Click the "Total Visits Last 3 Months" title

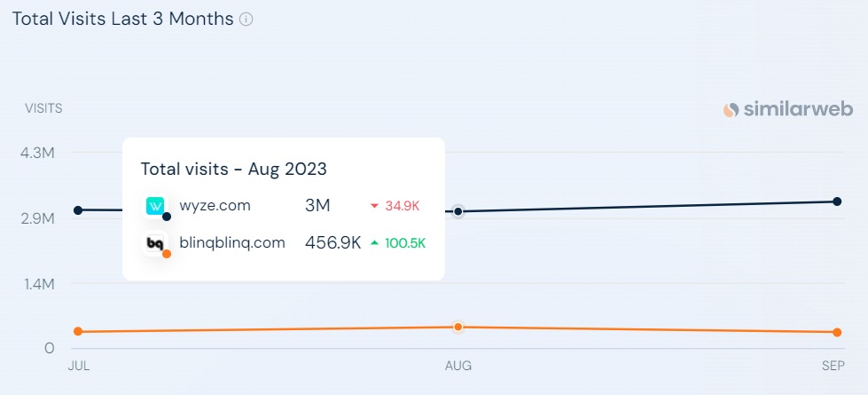pos(123,19)
